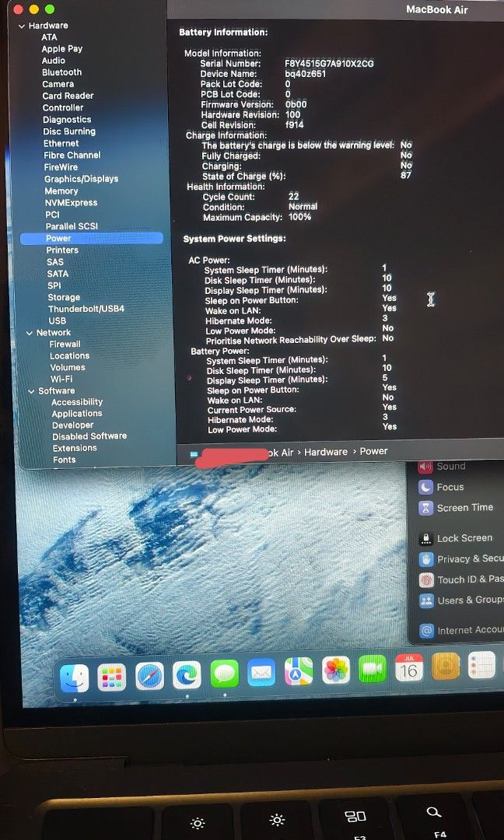Click serial number F8Y4515G7A910X2CG
Screen dimensions: 504x840
click(x=330, y=63)
